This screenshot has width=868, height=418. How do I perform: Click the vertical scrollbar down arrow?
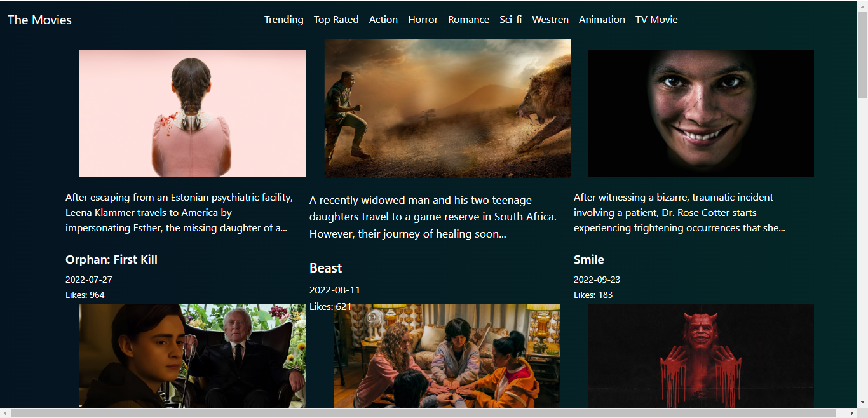pos(862,402)
